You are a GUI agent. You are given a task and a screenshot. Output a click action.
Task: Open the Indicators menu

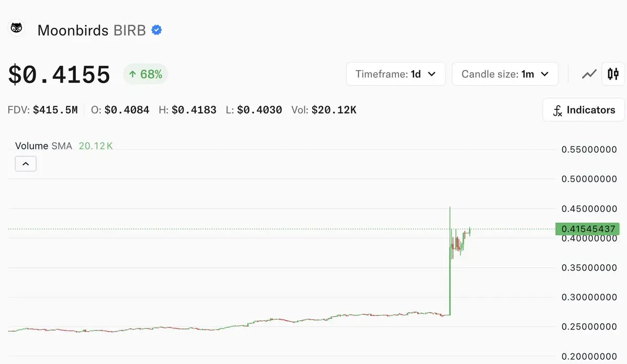(584, 110)
